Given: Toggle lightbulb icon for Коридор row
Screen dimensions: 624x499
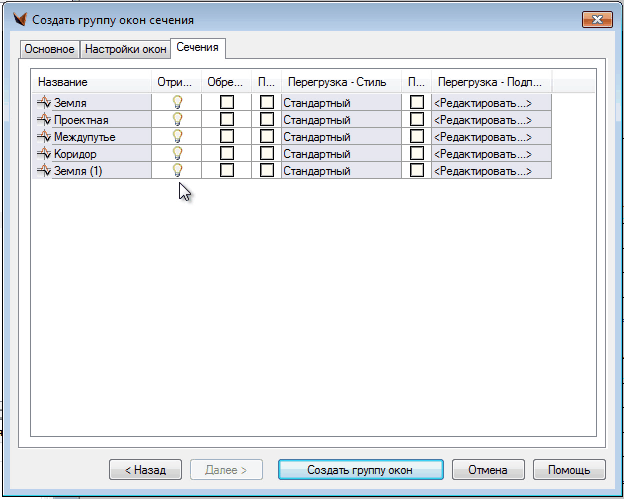Looking at the screenshot, I should click(178, 153).
